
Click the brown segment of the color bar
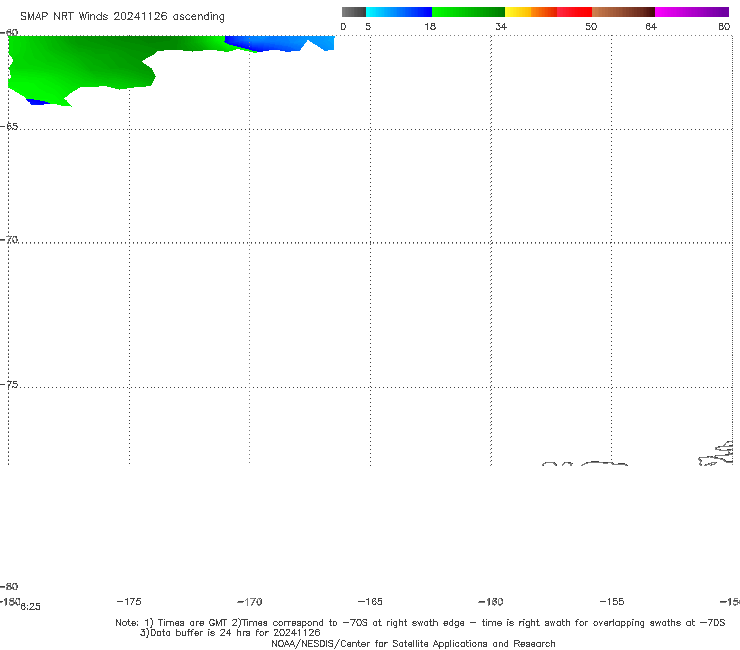pos(623,12)
